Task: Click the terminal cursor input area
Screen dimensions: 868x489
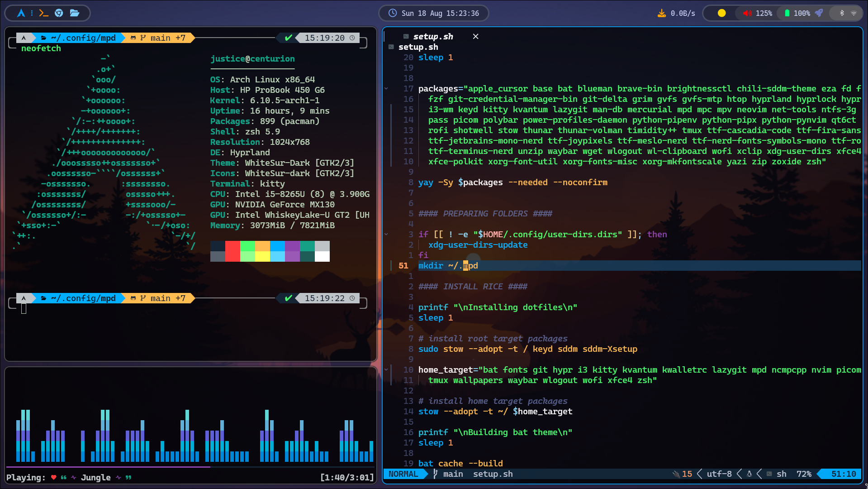Action: [24, 309]
